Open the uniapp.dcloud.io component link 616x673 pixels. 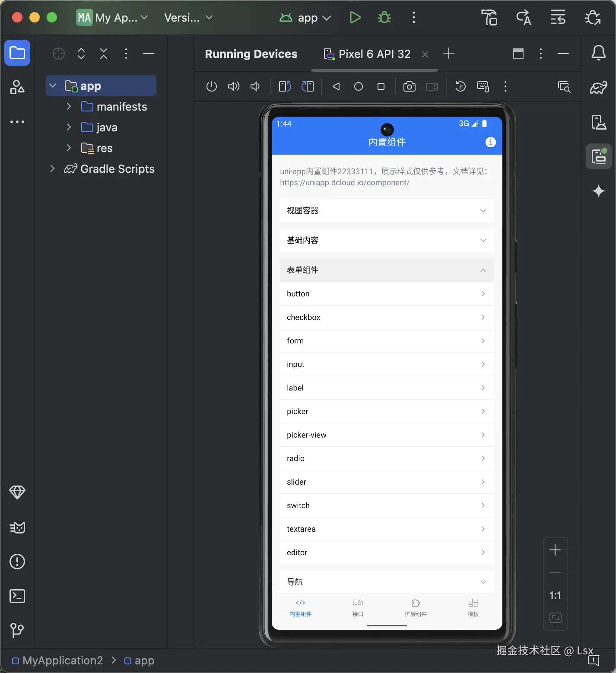pyautogui.click(x=344, y=183)
